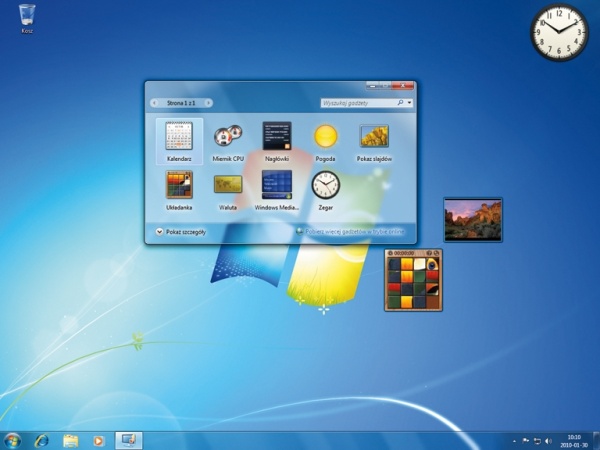The height and width of the screenshot is (450, 600).
Task: Open Pobierz więcej gadżetów w trybie online link
Action: [x=351, y=232]
